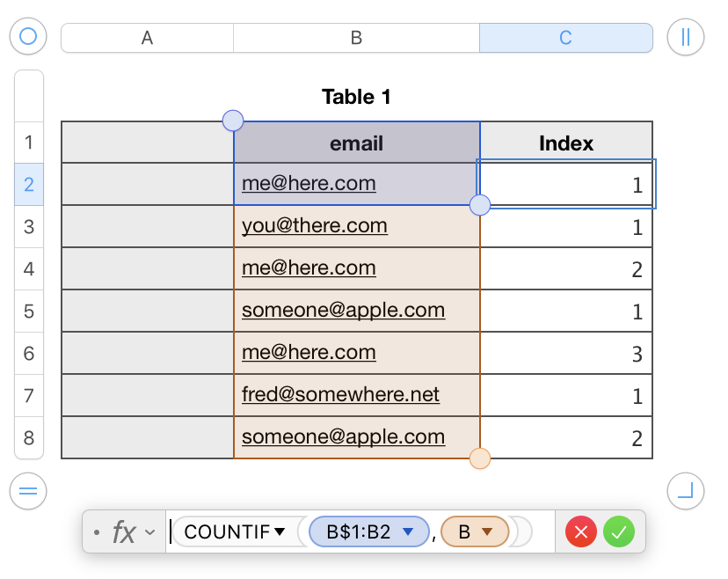Select column B header tab
This screenshot has width=728, height=579.
tap(356, 38)
